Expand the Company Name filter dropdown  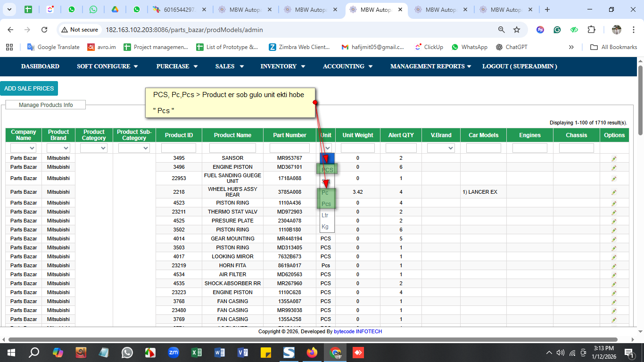(x=24, y=148)
